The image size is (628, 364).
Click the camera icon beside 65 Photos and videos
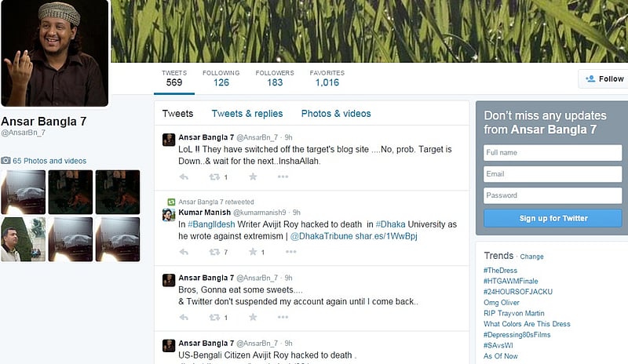point(5,161)
